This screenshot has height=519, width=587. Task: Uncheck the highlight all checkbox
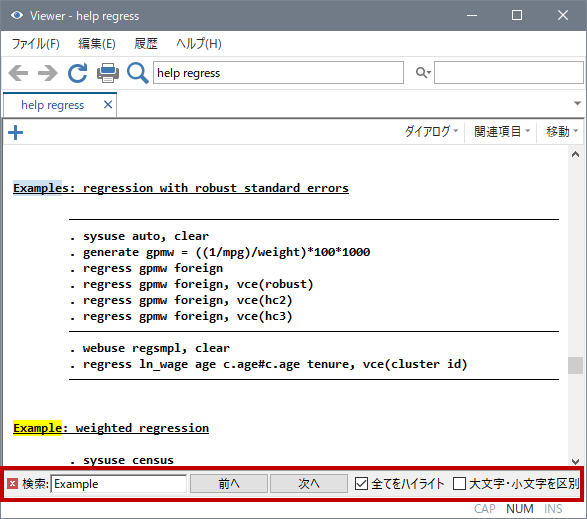(x=361, y=483)
